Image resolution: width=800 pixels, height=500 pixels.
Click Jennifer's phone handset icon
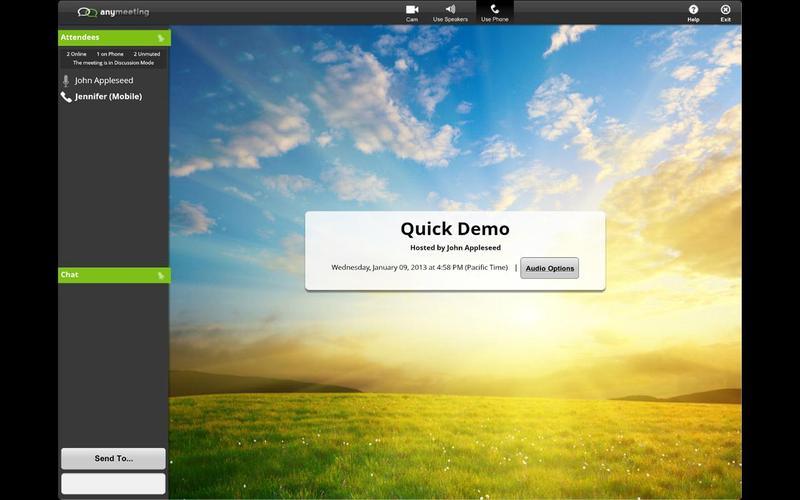[66, 97]
